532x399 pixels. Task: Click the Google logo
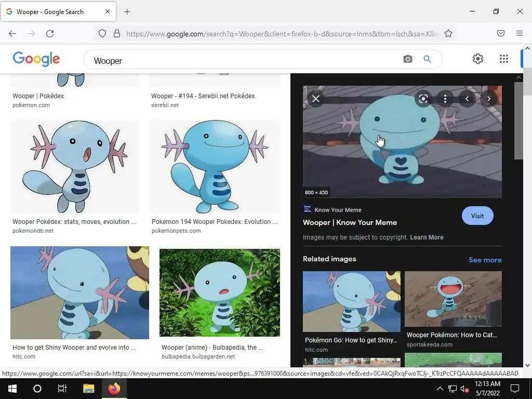[x=36, y=59]
